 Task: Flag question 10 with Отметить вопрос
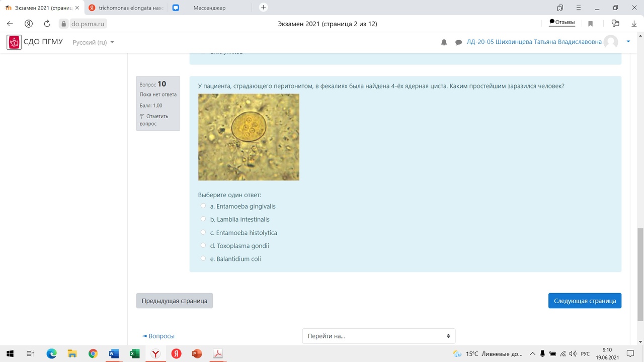pos(154,120)
